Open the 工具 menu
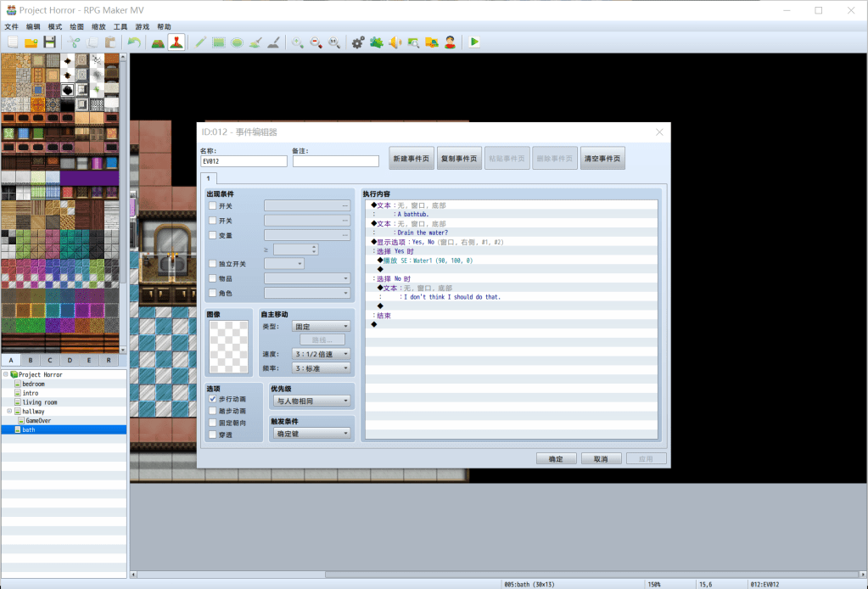The width and height of the screenshot is (868, 589). coord(120,27)
